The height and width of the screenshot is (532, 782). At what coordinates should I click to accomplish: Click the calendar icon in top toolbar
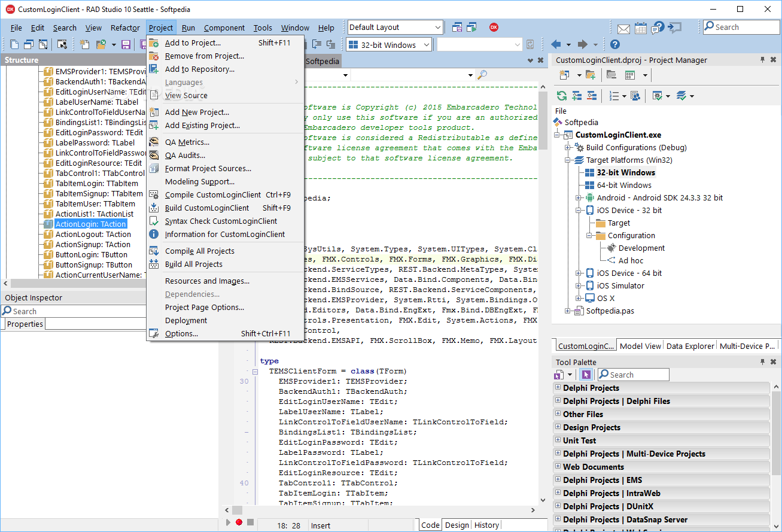[x=640, y=28]
